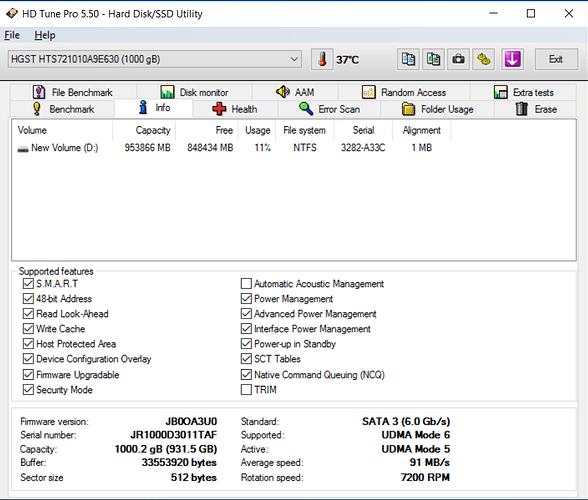Viewport: 588px width, 500px height.
Task: Click the New Volume (D:) drive icon
Action: pyautogui.click(x=23, y=149)
